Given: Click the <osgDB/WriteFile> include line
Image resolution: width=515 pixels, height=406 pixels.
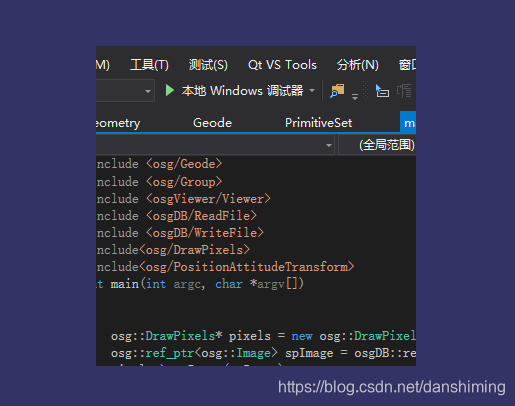Looking at the screenshot, I should (x=180, y=233).
